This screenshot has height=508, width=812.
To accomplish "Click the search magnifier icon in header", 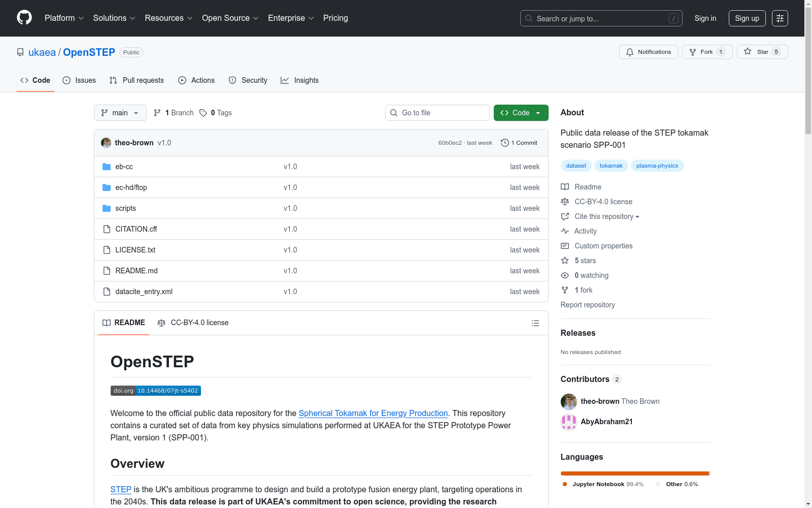I will point(529,18).
